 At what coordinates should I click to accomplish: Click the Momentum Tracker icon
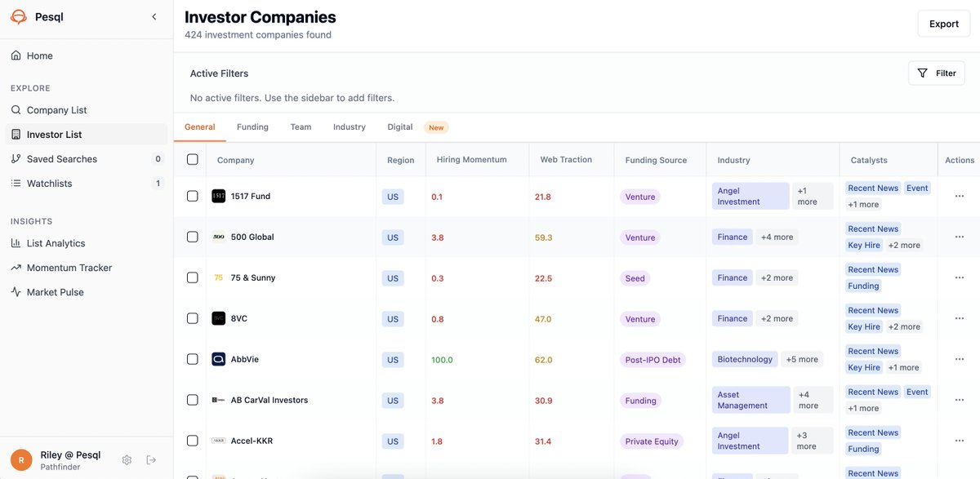(x=16, y=268)
